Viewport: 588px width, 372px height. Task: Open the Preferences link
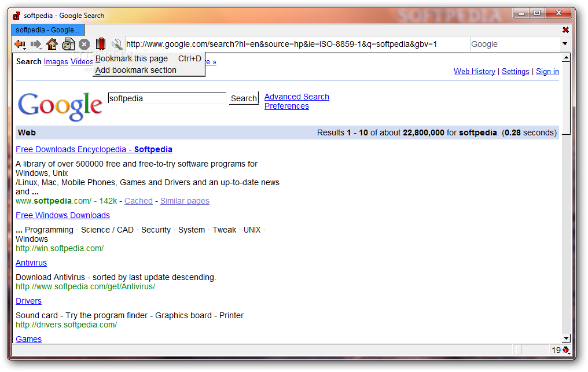pos(286,106)
